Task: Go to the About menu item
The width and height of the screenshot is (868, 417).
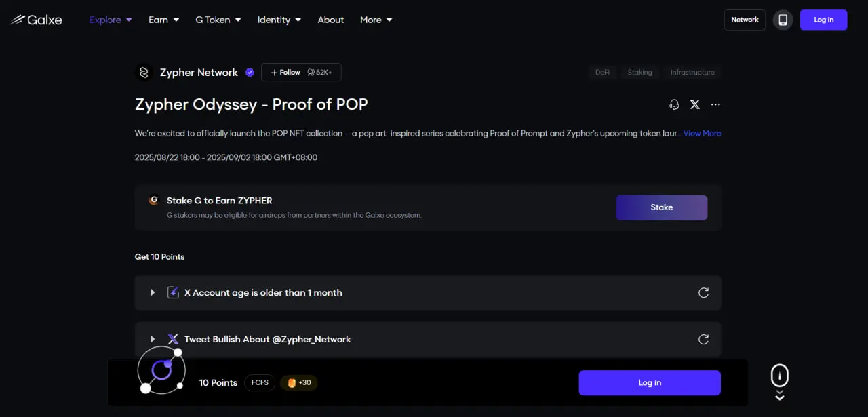Action: coord(331,20)
